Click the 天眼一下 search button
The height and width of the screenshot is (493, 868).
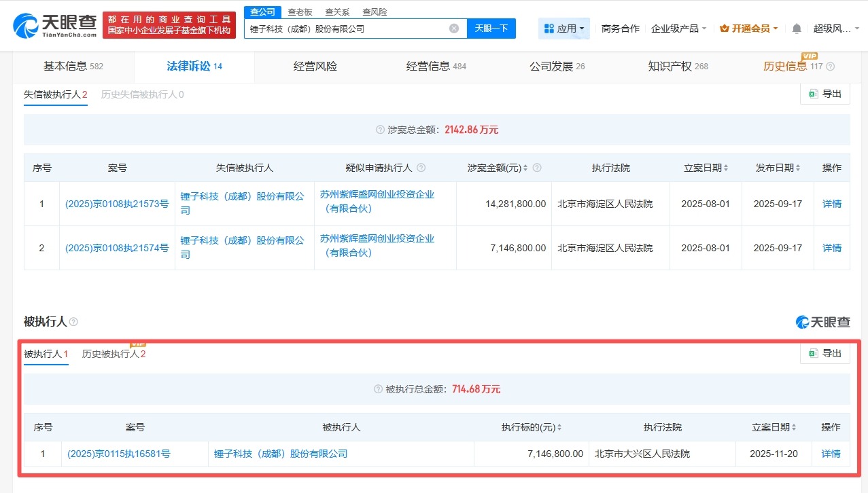point(490,28)
